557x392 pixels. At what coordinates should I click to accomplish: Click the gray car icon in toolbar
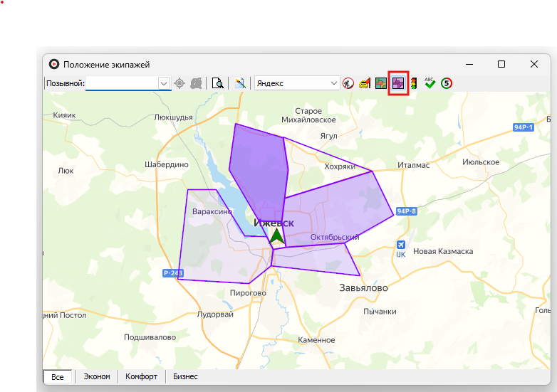pyautogui.click(x=196, y=83)
